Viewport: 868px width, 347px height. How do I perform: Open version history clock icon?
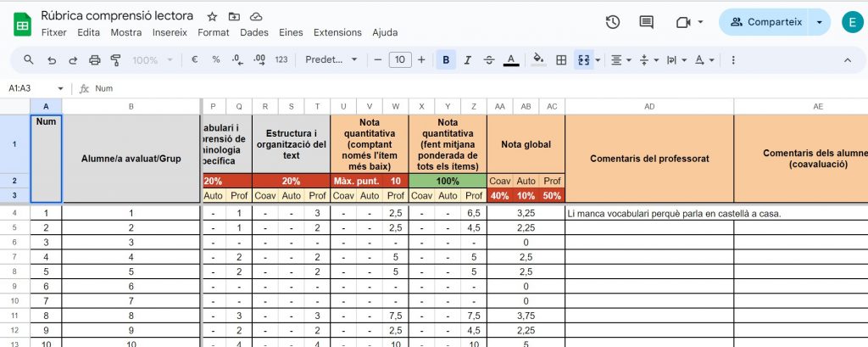(x=613, y=22)
